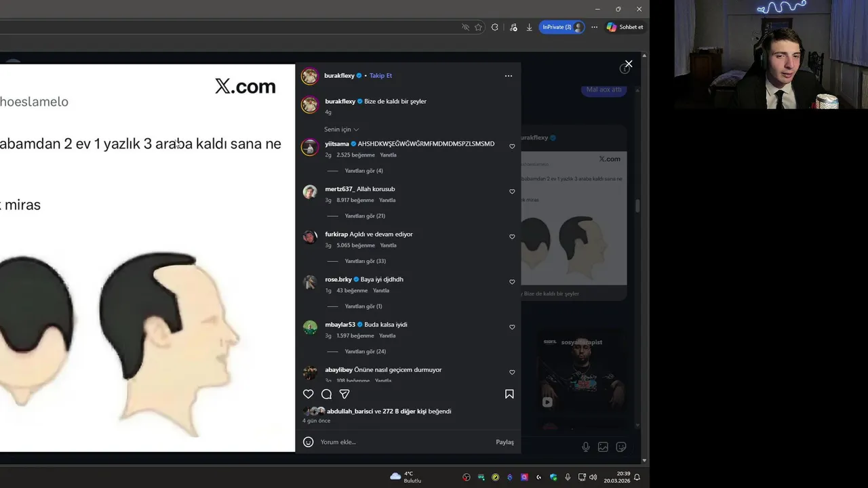Image resolution: width=868 pixels, height=488 pixels.
Task: Open the taskbar volume speaker icon
Action: 593,477
